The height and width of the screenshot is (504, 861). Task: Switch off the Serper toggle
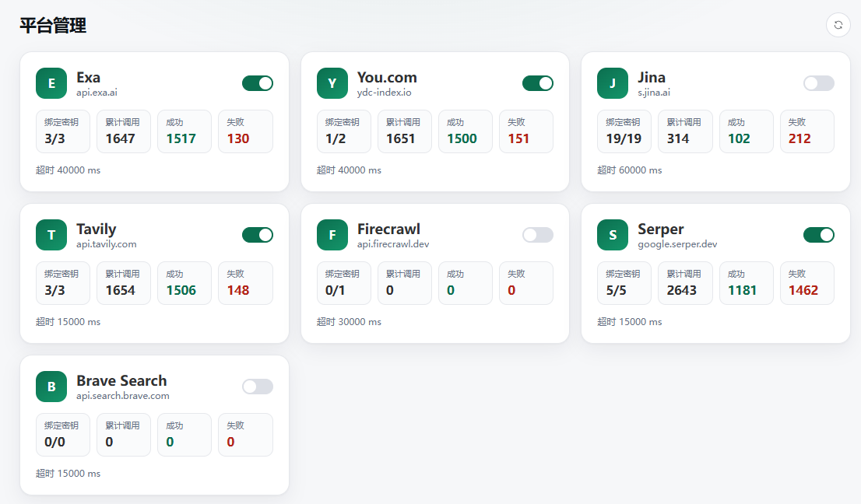pos(819,235)
